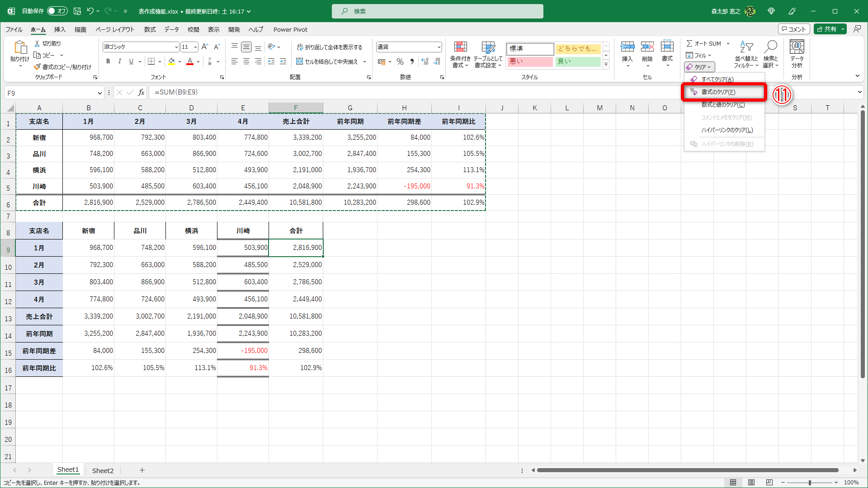The width and height of the screenshot is (868, 488).
Task: Click the fill color bucket swatch
Action: pos(171,61)
